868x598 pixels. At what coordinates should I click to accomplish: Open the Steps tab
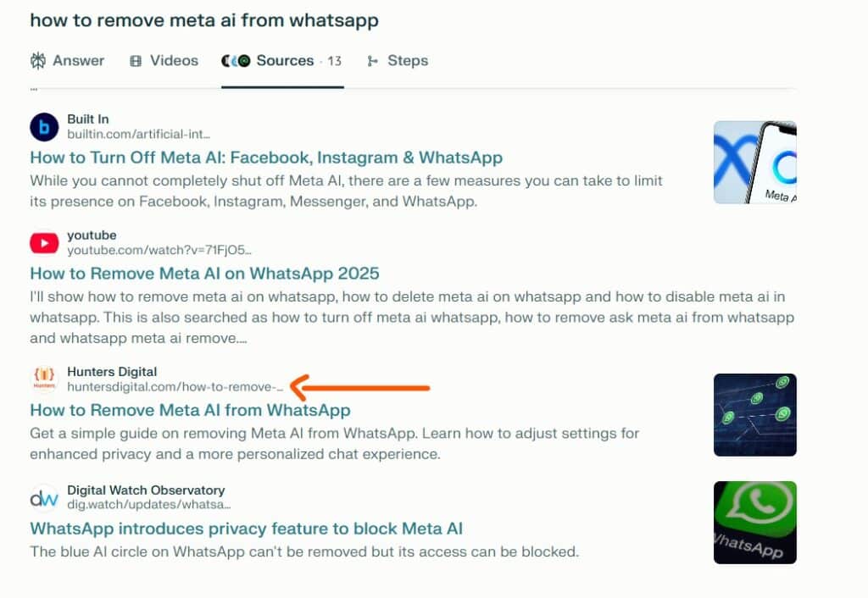(x=407, y=61)
